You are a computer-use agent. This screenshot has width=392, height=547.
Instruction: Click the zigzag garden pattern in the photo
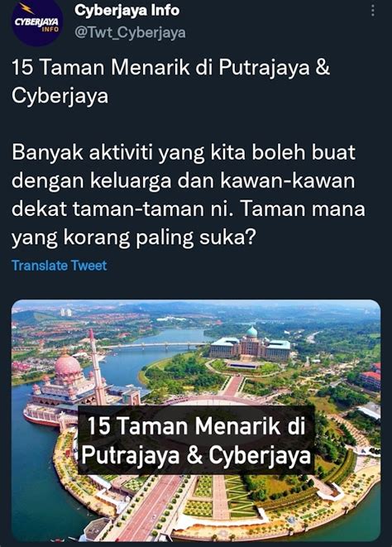pos(240,496)
